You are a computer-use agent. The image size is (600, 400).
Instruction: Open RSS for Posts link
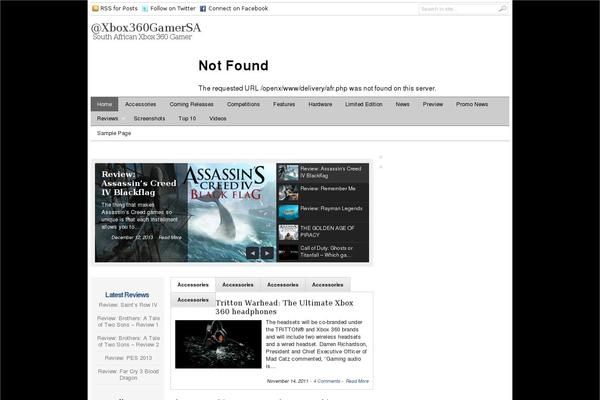point(119,8)
